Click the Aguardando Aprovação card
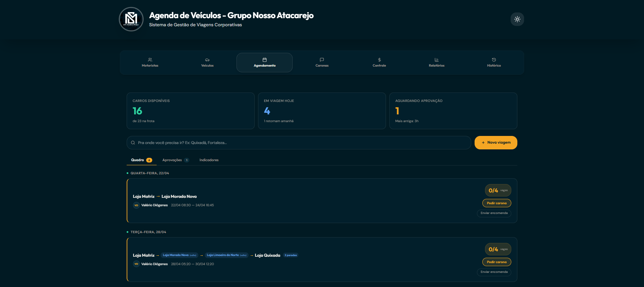Viewport: 644px width, 287px height. coord(453,111)
